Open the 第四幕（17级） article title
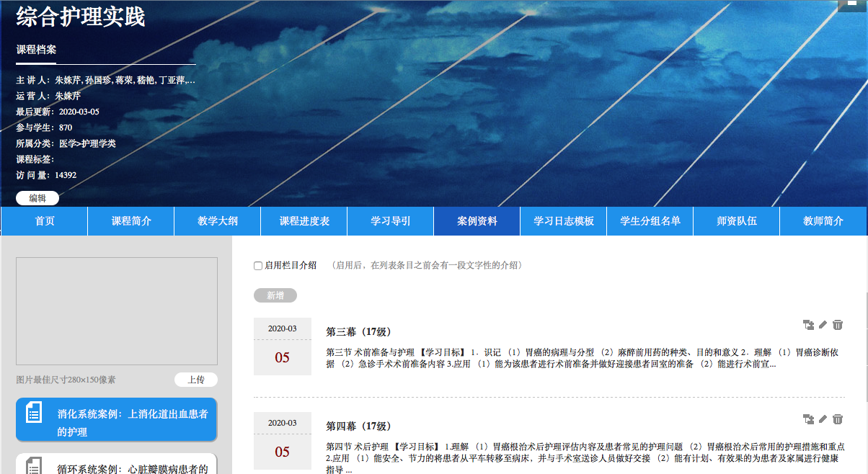 pos(358,426)
